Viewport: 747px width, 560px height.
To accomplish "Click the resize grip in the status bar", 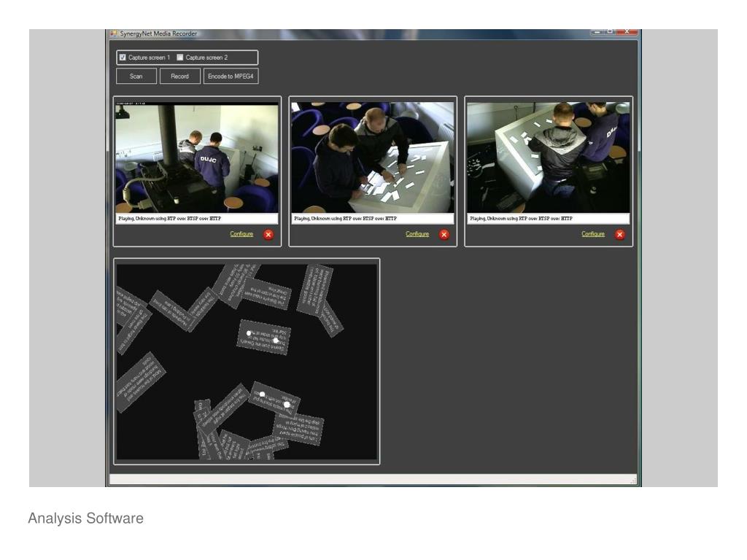I will (634, 482).
